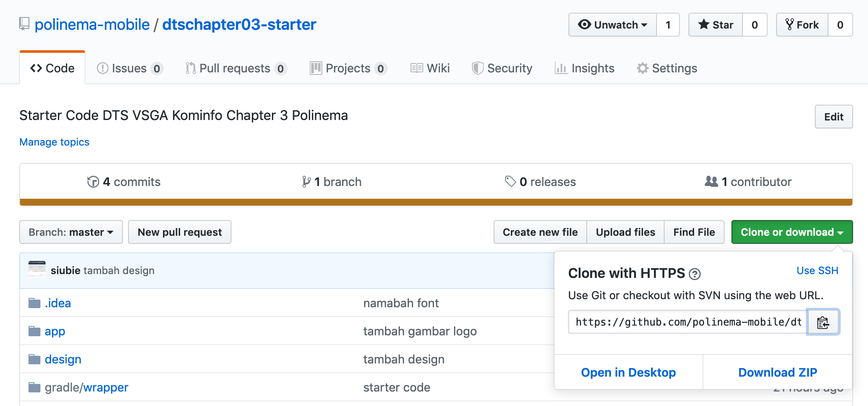Click the commits history clock icon

coord(93,182)
